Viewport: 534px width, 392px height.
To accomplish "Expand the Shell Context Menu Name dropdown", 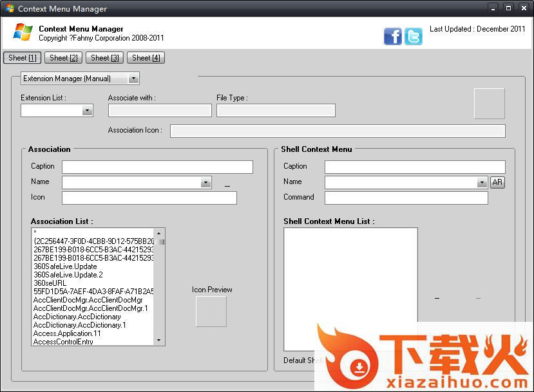I will coord(482,183).
